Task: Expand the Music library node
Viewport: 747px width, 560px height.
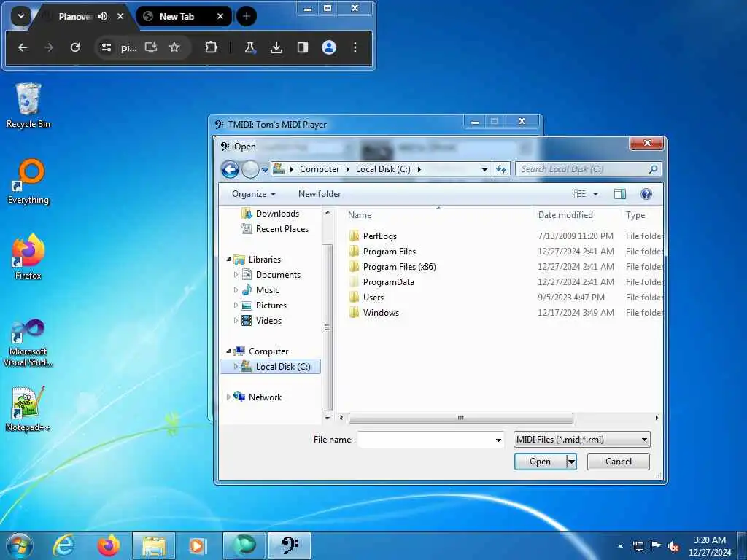Action: 236,290
